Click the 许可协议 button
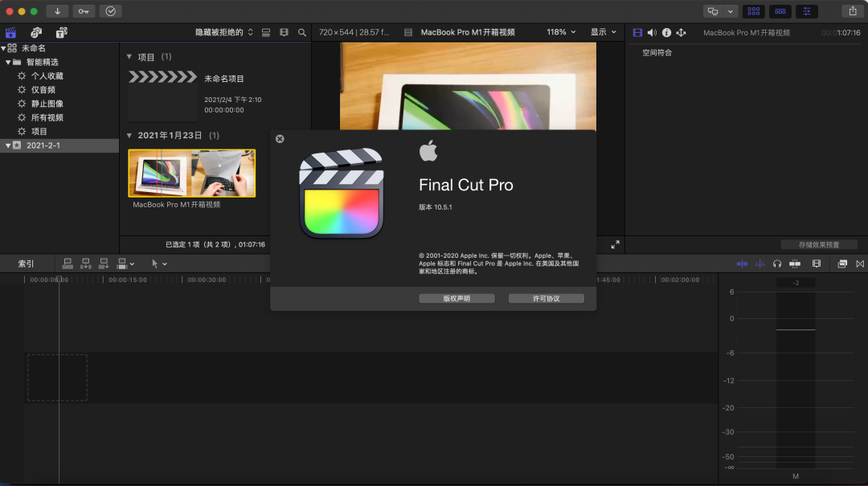Image resolution: width=868 pixels, height=486 pixels. [x=547, y=298]
